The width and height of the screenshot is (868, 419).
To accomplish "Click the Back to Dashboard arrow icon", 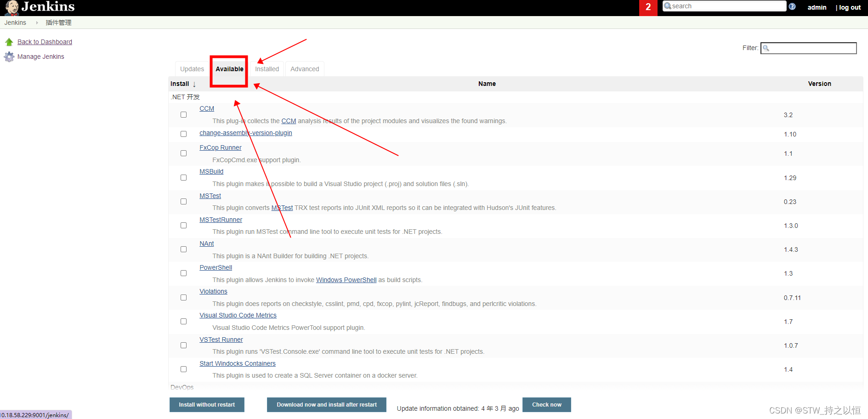I will pyautogui.click(x=9, y=41).
